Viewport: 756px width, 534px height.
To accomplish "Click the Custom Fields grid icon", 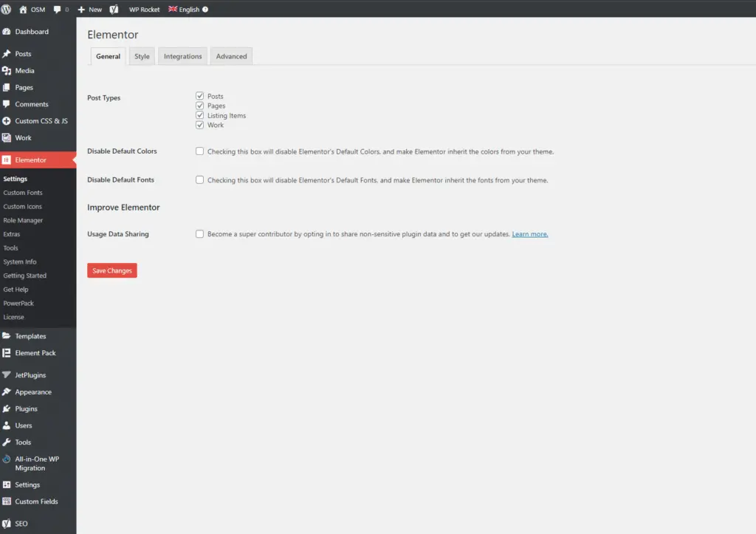I will pyautogui.click(x=6, y=502).
